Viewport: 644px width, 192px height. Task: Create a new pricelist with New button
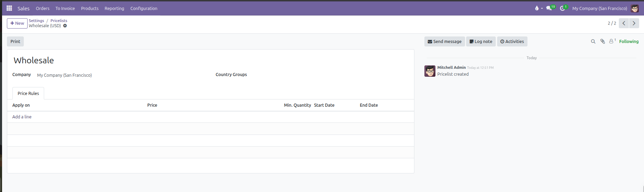point(17,23)
